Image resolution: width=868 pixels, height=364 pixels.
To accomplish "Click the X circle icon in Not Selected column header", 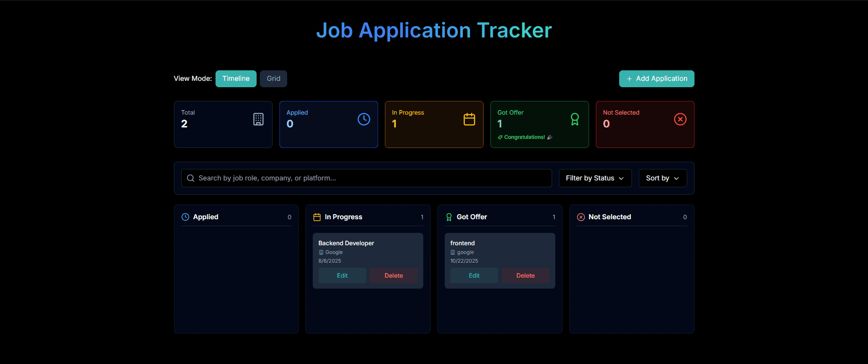I will point(581,217).
